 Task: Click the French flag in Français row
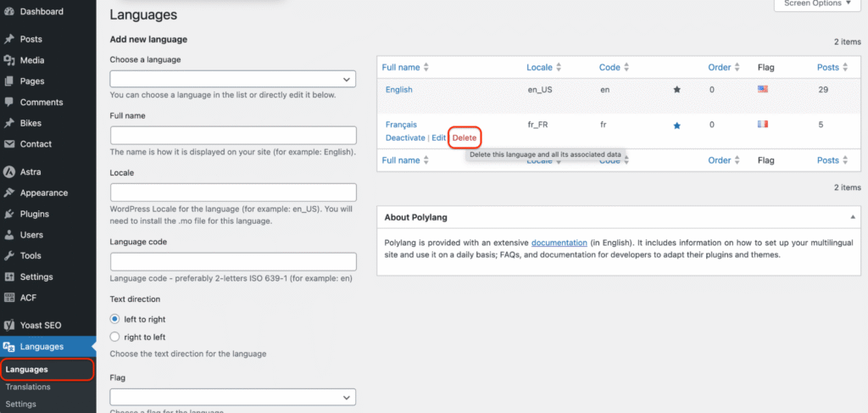[763, 124]
